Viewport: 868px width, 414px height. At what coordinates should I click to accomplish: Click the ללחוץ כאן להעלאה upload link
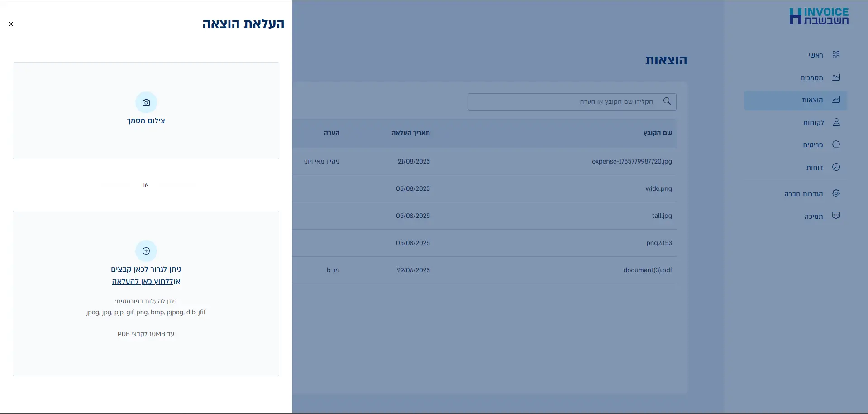click(x=143, y=282)
